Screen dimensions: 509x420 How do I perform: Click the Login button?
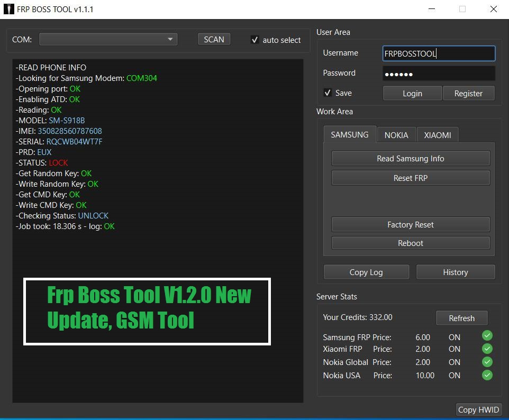(412, 94)
